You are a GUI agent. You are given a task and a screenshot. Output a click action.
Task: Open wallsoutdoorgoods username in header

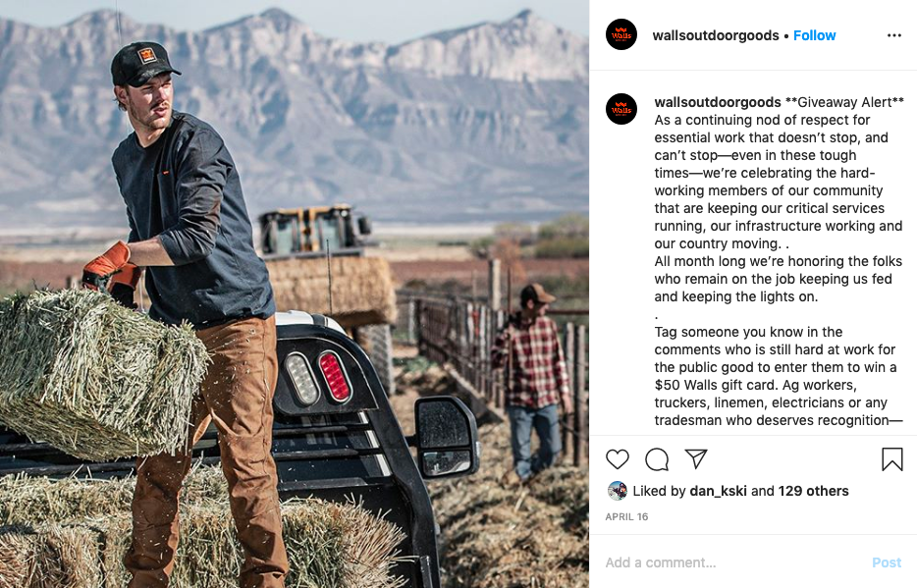pos(715,35)
